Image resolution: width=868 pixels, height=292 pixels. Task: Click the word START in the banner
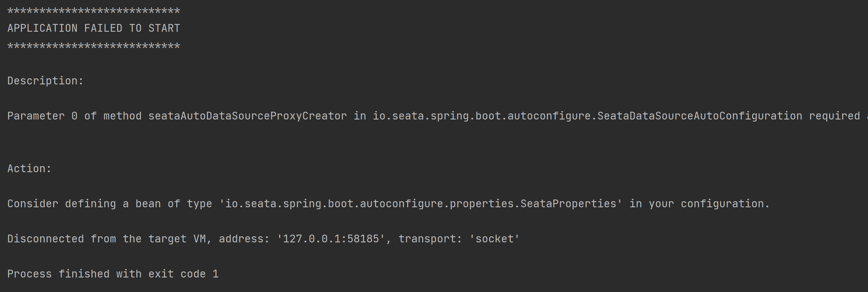click(164, 28)
